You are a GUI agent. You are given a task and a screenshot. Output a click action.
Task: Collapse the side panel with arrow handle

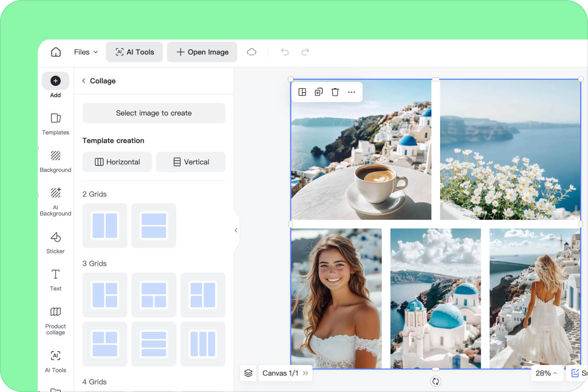[236, 230]
